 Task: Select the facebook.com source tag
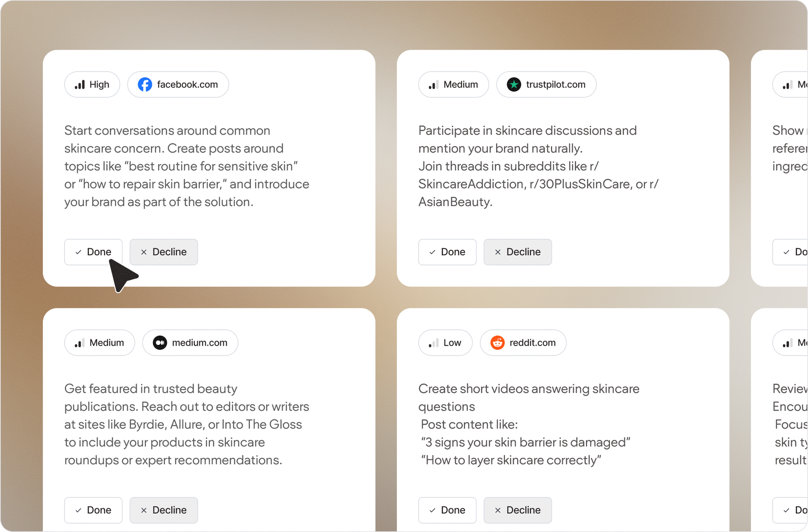point(178,85)
